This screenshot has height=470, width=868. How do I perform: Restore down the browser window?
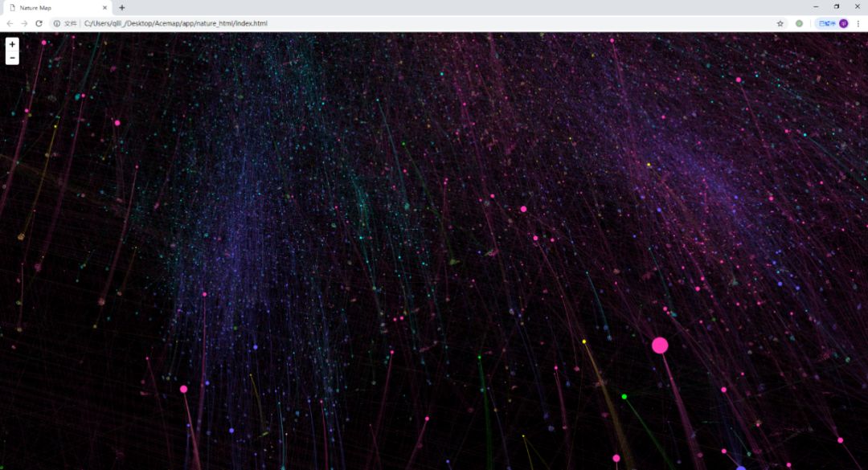(x=837, y=6)
